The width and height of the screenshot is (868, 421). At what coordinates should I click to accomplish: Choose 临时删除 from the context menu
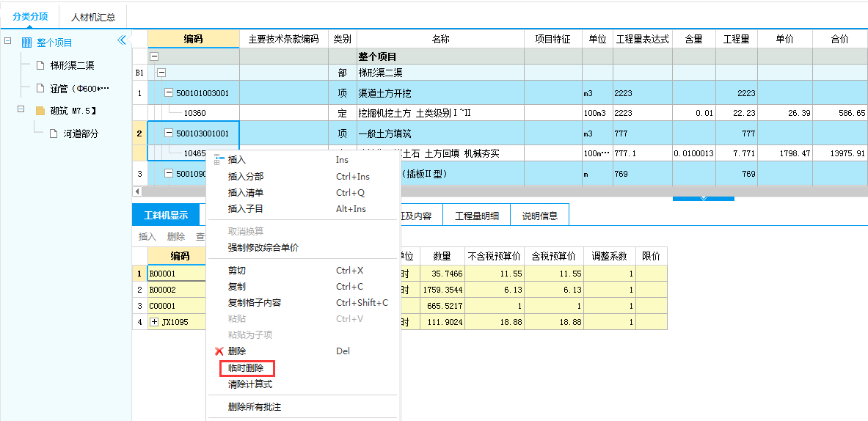pyautogui.click(x=246, y=368)
